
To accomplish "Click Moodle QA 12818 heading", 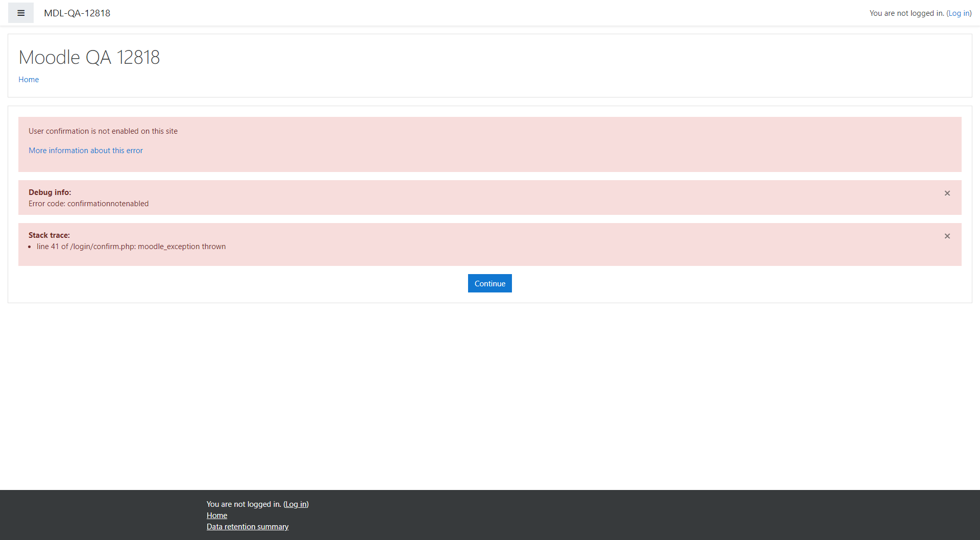I will pyautogui.click(x=89, y=57).
